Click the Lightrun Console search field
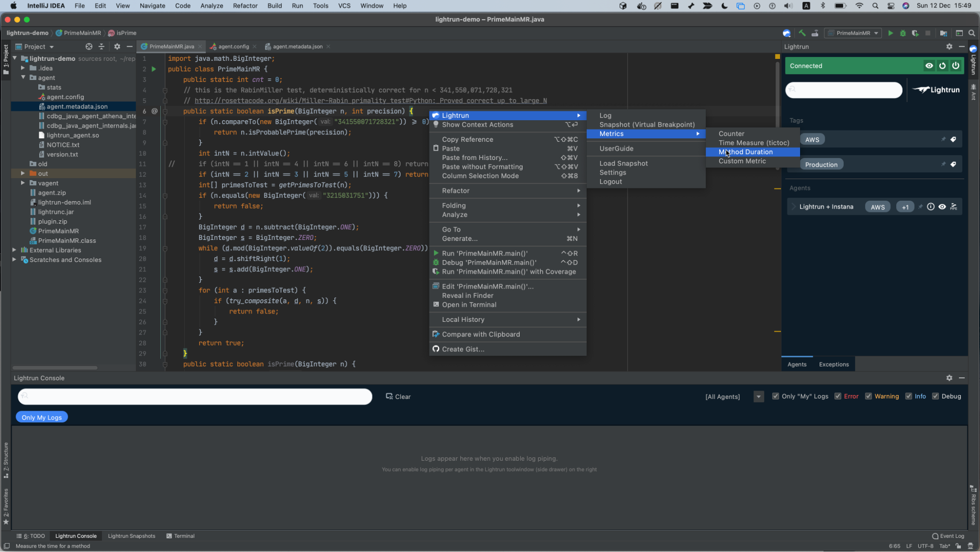 195,396
